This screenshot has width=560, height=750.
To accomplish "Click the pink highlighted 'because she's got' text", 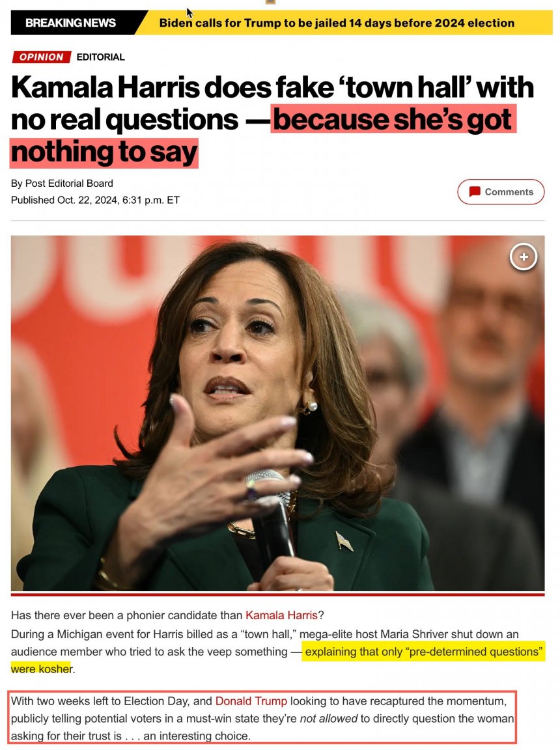I will pyautogui.click(x=393, y=119).
